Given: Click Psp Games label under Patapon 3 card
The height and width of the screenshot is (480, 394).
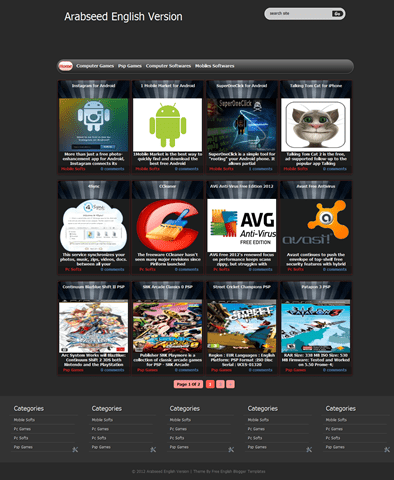Looking at the screenshot, I should (295, 370).
